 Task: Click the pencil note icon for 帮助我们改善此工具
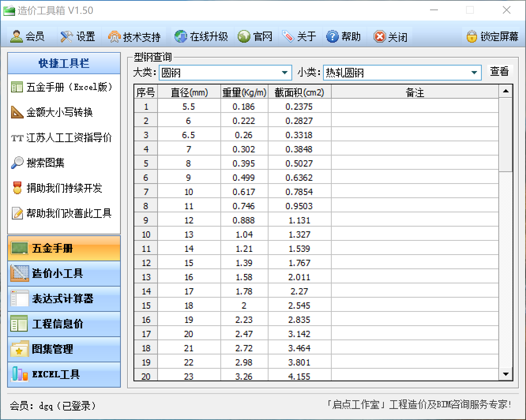pyautogui.click(x=17, y=213)
